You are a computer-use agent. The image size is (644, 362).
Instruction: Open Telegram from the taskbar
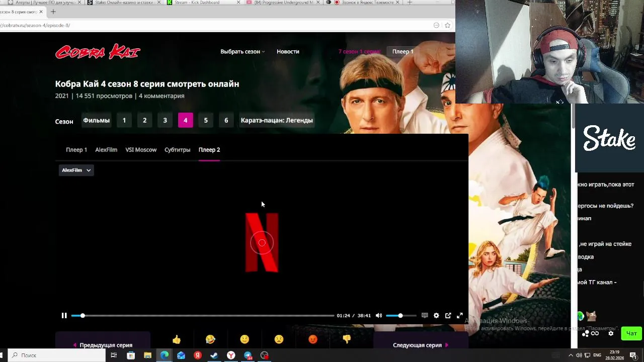tap(248, 355)
